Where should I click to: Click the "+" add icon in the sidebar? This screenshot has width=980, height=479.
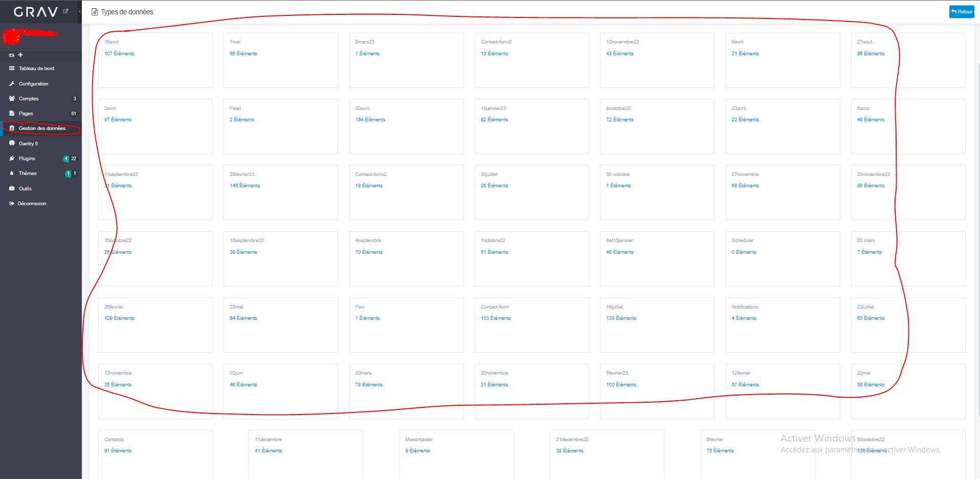tap(20, 55)
